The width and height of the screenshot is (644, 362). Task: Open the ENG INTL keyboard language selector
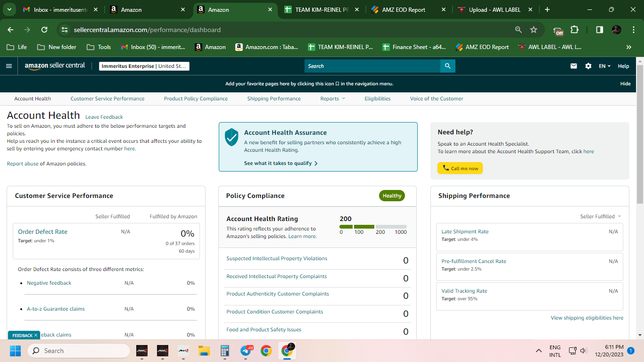(x=555, y=351)
